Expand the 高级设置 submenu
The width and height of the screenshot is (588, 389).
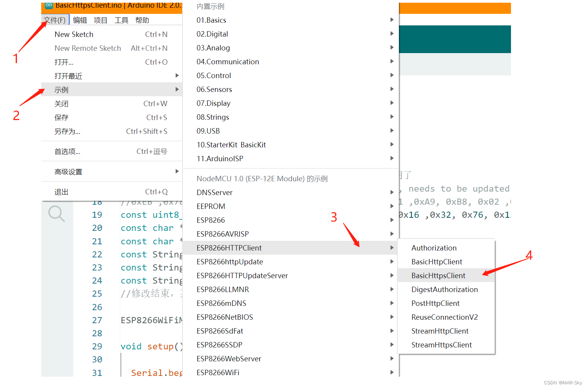tap(68, 171)
